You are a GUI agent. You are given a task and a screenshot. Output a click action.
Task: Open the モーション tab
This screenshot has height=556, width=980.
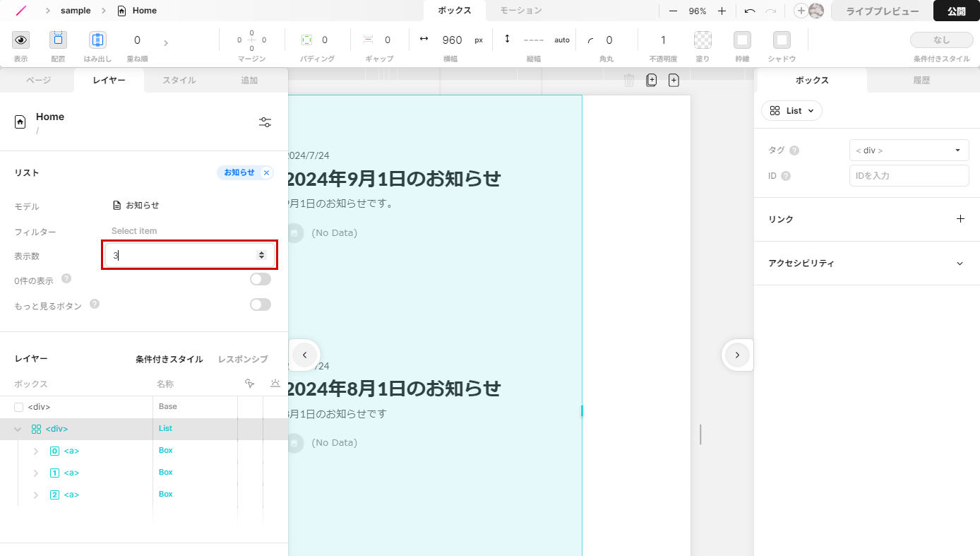pyautogui.click(x=520, y=11)
